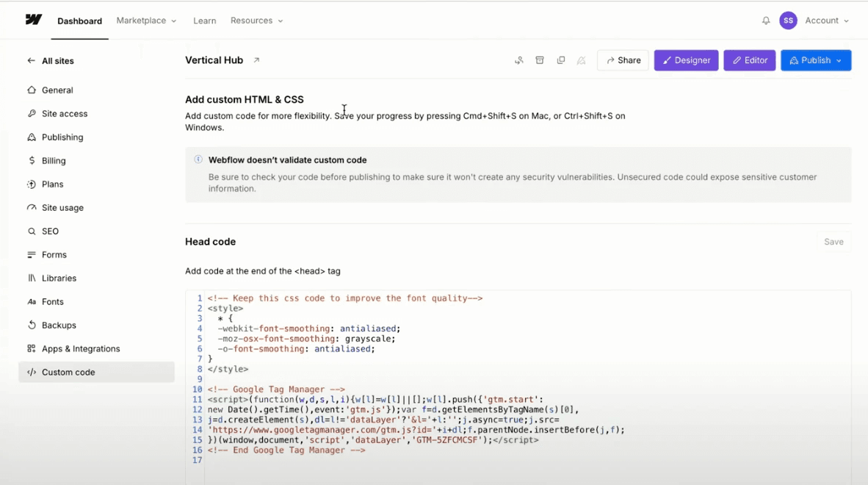
Task: Click the Custom code brackets icon
Action: [x=32, y=372]
